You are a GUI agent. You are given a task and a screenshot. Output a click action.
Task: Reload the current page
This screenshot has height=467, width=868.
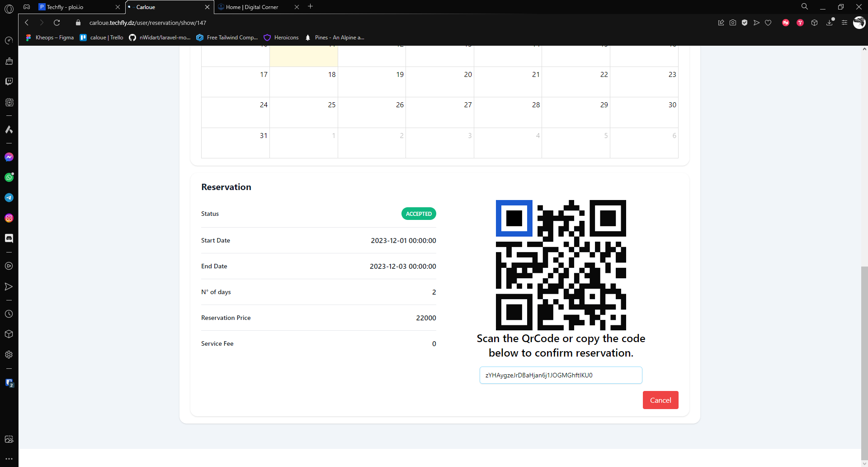pyautogui.click(x=57, y=23)
